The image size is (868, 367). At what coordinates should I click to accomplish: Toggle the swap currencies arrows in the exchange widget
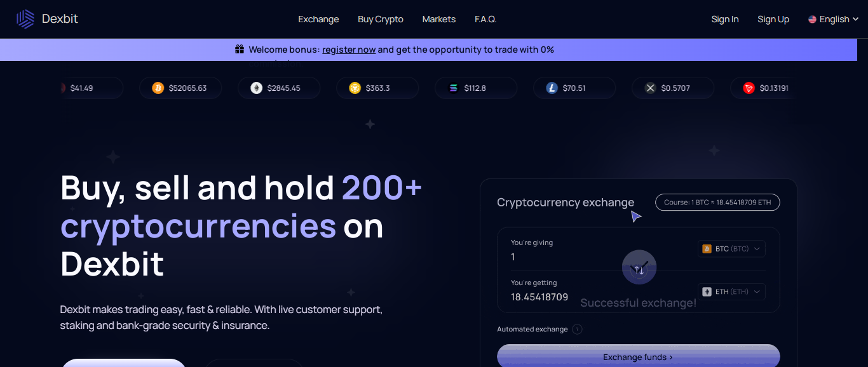639,267
